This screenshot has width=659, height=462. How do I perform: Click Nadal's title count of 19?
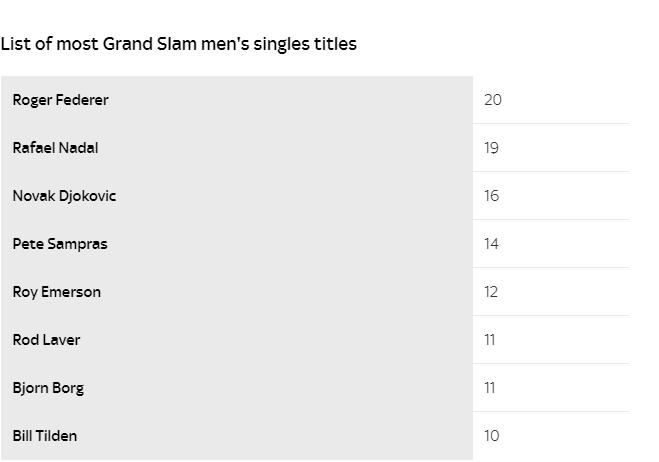pos(491,148)
